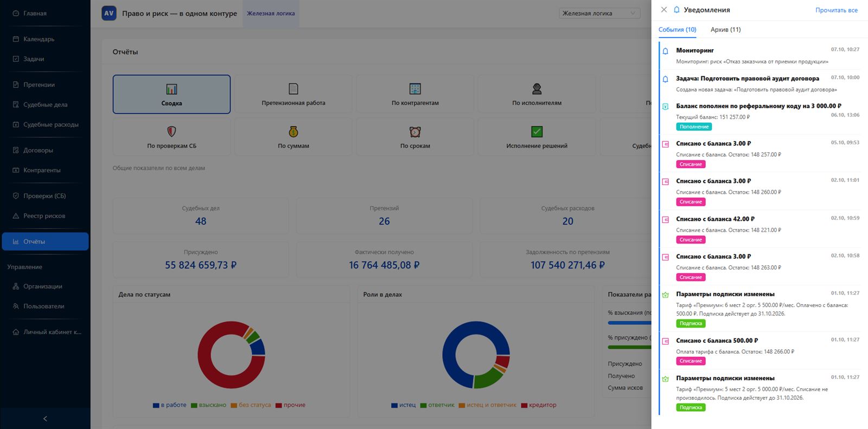Click the Пополнение tag
Image resolution: width=868 pixels, height=429 pixels.
[694, 127]
